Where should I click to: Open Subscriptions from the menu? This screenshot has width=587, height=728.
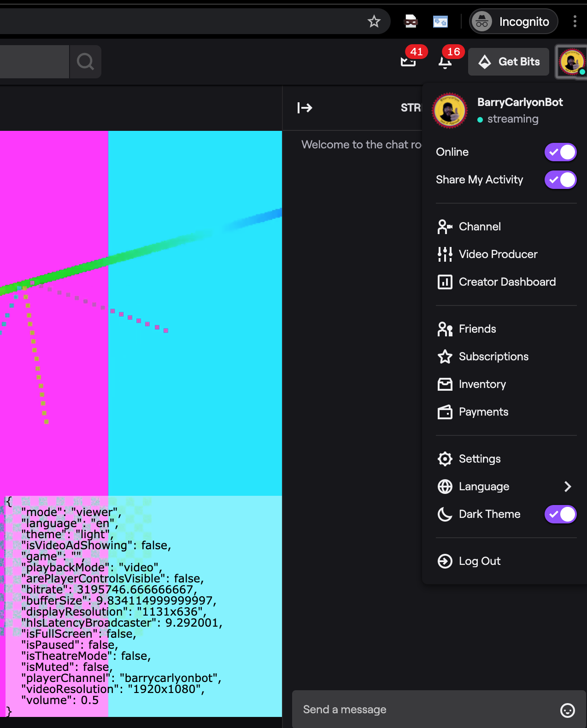coord(506,357)
